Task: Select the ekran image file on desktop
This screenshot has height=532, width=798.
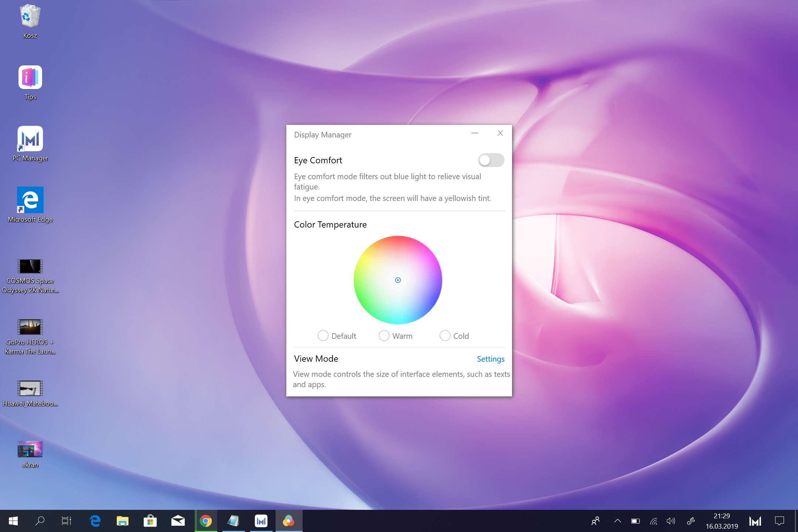Action: [30, 454]
